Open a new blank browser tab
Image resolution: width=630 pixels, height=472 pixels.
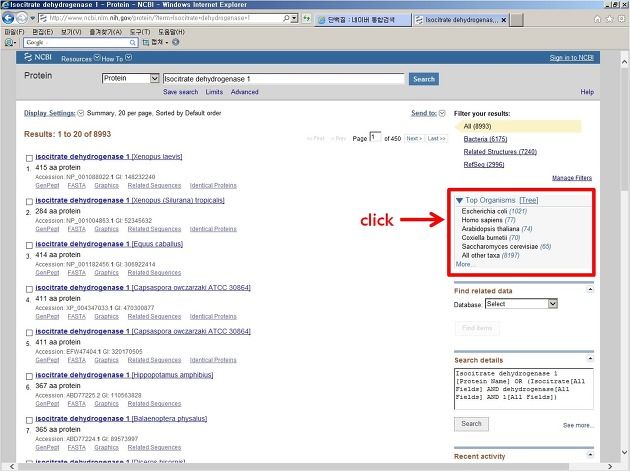click(x=517, y=20)
